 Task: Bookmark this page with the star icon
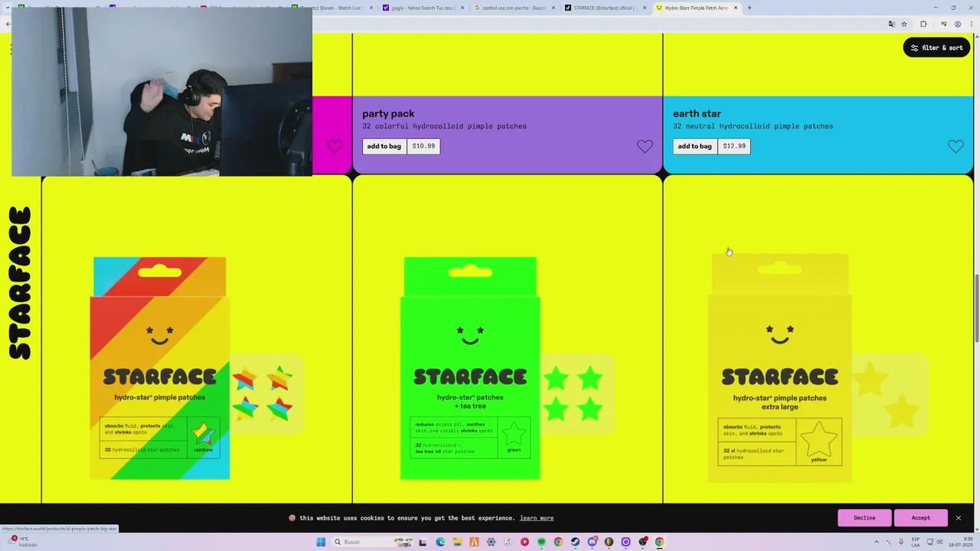(x=904, y=24)
